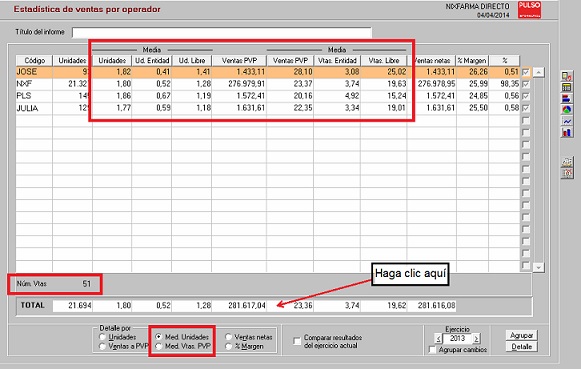Viewport: 581px width, 369px height.
Task: Select the NXF operator row
Action: click(269, 84)
